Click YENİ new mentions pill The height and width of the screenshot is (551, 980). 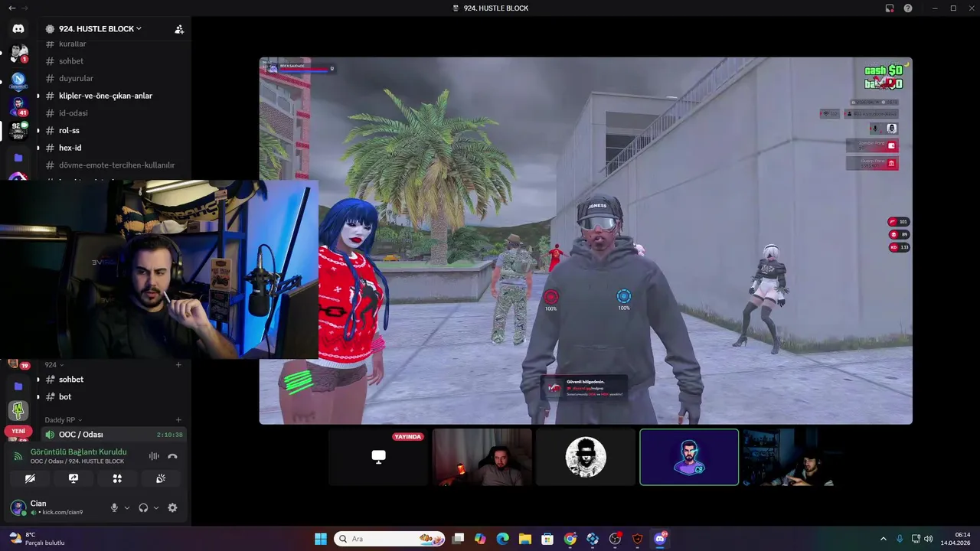coord(18,431)
